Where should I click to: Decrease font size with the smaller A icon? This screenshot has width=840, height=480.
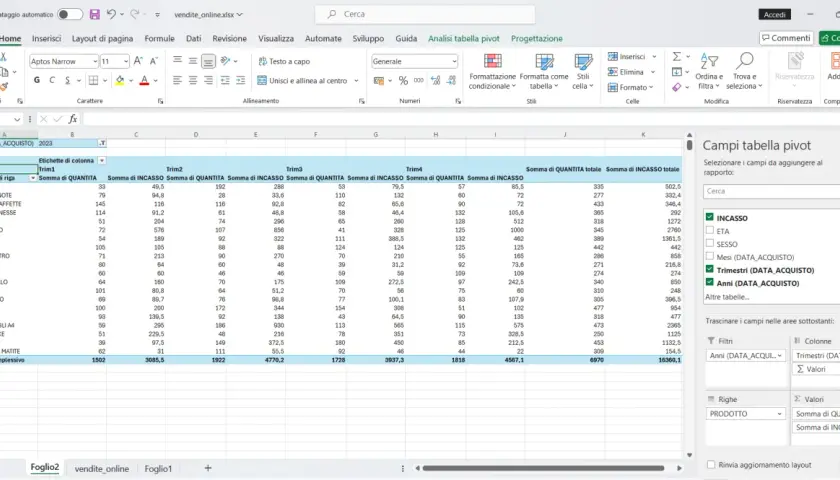pyautogui.click(x=154, y=61)
